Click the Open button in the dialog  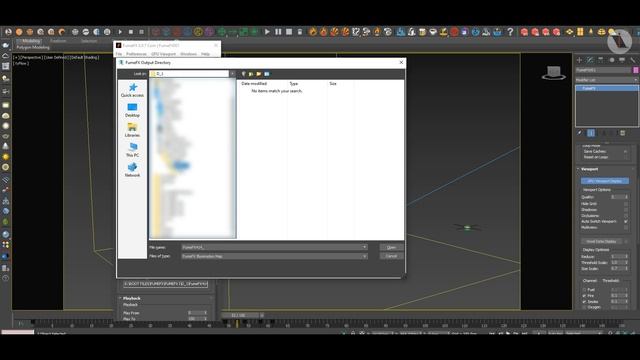[391, 247]
